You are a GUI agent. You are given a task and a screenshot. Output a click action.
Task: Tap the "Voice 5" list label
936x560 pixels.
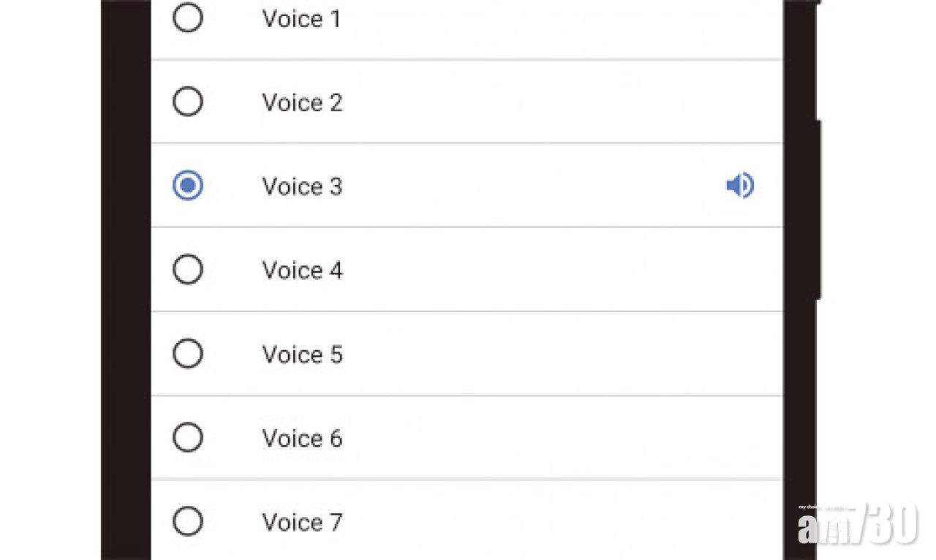point(301,355)
